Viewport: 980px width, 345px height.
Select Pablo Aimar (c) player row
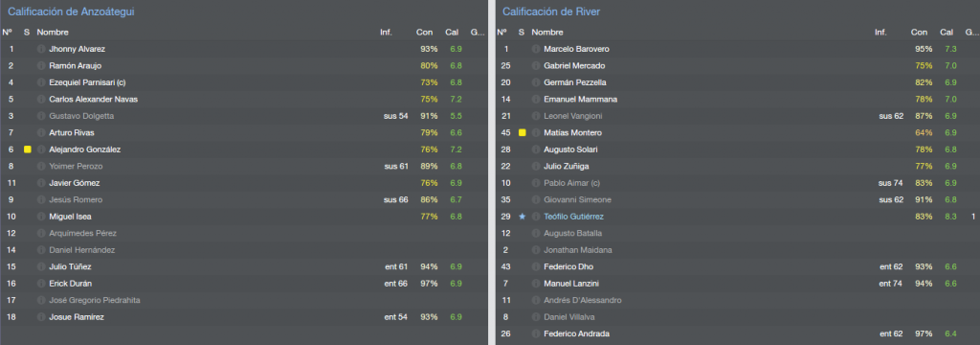[738, 183]
